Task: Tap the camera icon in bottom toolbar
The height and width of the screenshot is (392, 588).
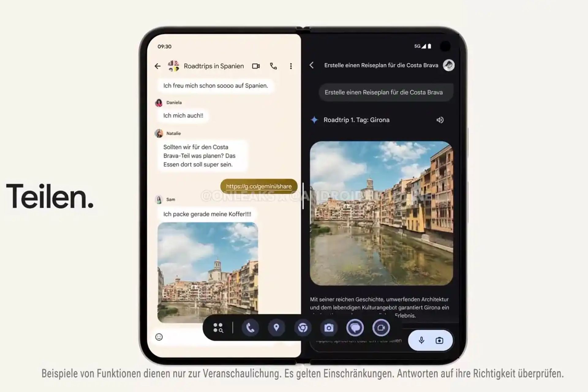Action: (328, 328)
